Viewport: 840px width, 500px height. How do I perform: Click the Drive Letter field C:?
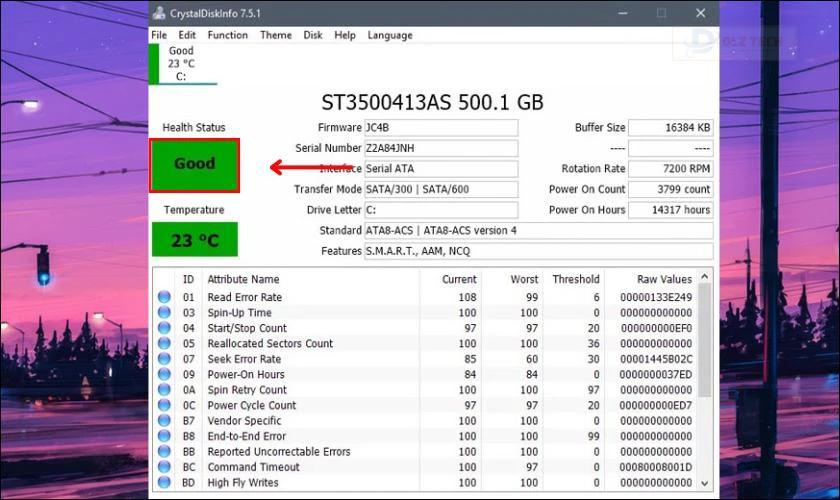[441, 210]
